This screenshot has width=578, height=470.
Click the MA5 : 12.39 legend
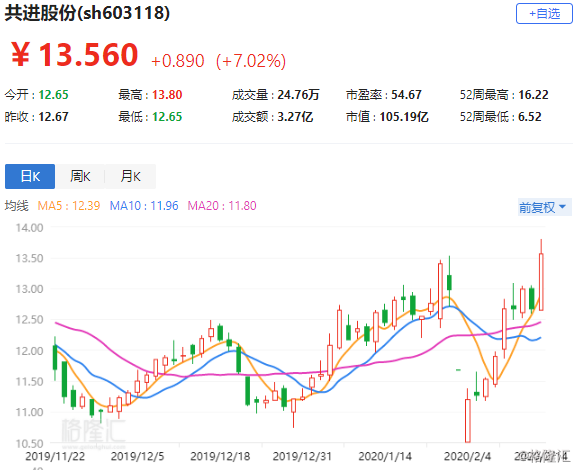[x=69, y=205]
